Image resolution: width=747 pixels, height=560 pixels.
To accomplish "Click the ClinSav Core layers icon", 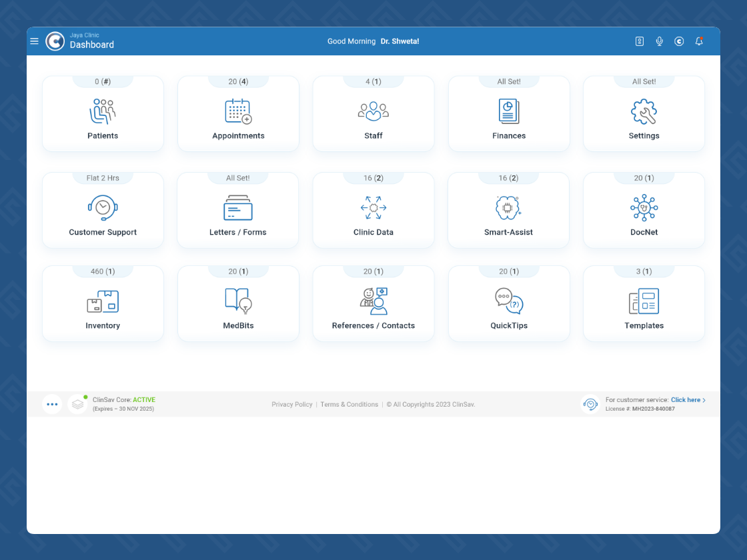I will pos(77,404).
